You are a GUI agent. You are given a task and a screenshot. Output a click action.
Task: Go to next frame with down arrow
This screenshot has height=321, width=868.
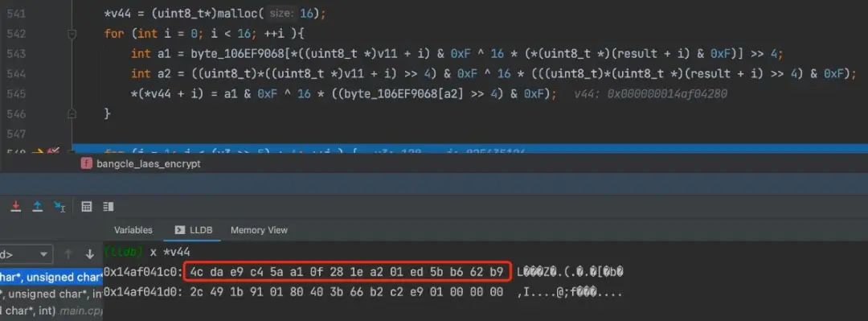(90, 254)
